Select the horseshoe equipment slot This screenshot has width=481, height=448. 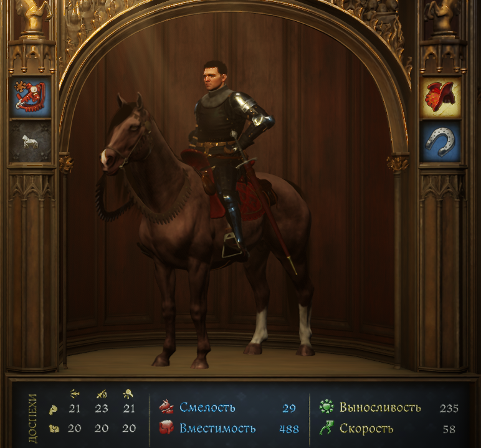pyautogui.click(x=441, y=141)
